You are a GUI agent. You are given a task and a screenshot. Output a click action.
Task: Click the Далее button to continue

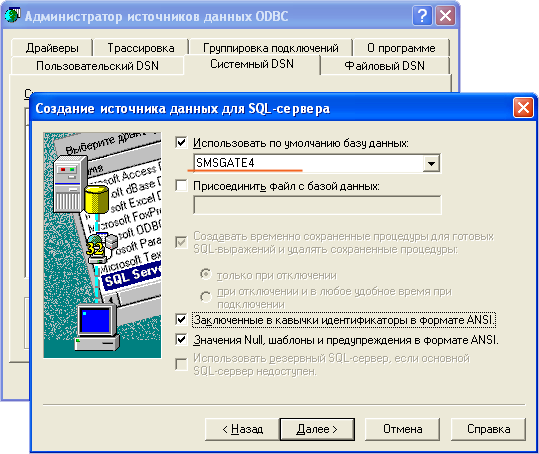[317, 429]
